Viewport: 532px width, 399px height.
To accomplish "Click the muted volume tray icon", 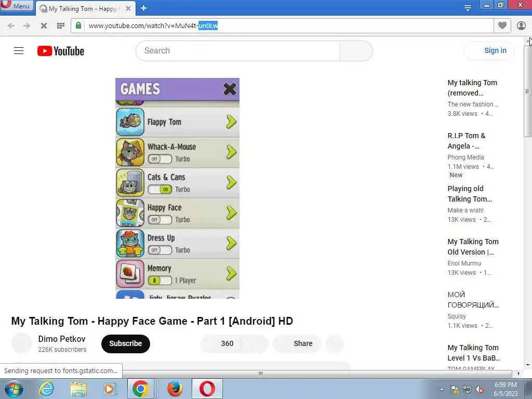I will (480, 389).
